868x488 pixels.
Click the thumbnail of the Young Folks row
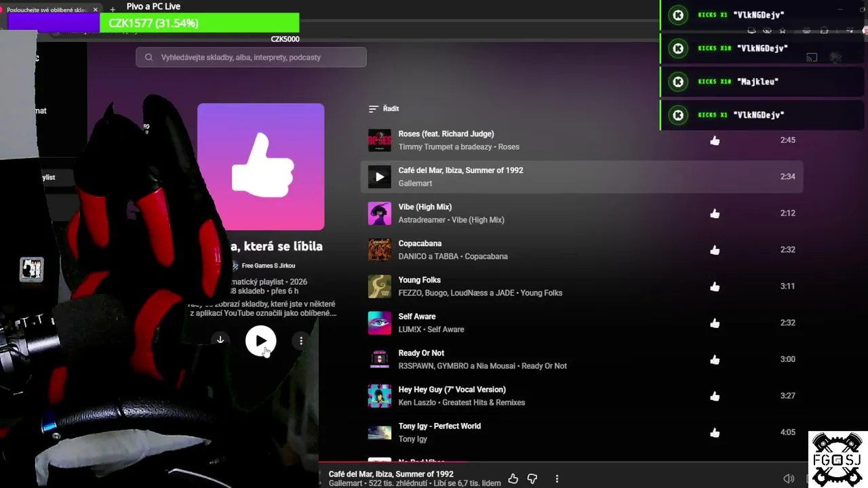click(380, 287)
